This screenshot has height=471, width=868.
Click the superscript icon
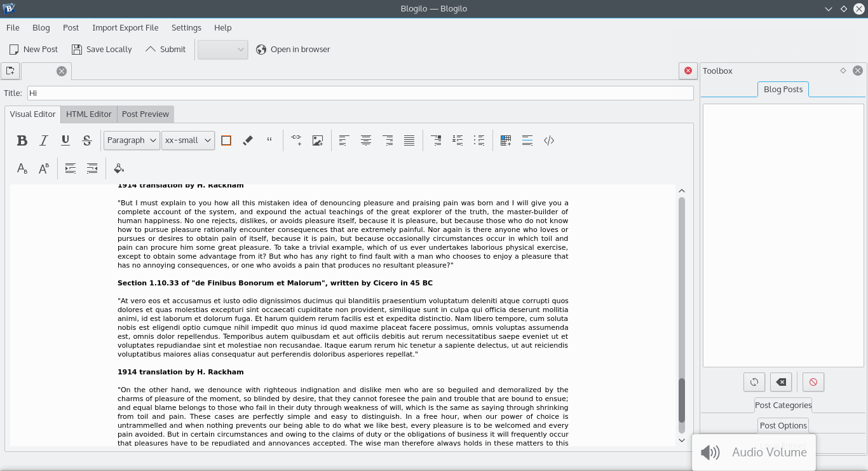44,168
